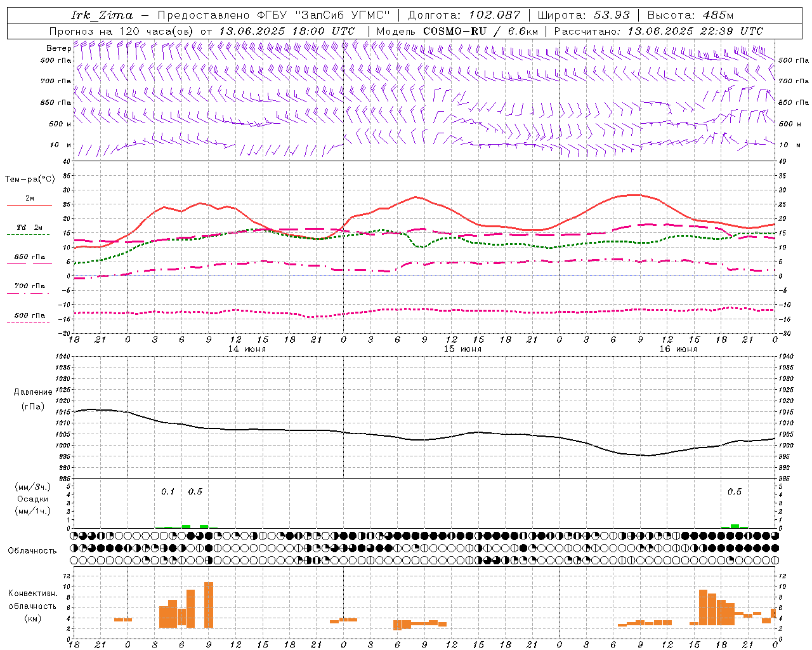Click the "Давление" pressure panel label
The width and height of the screenshot is (812, 650).
click(33, 392)
